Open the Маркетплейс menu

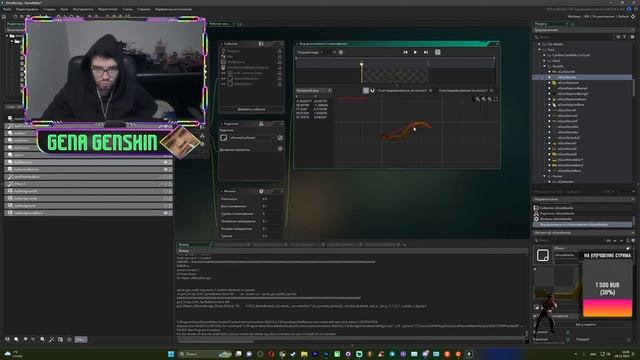coord(108,9)
